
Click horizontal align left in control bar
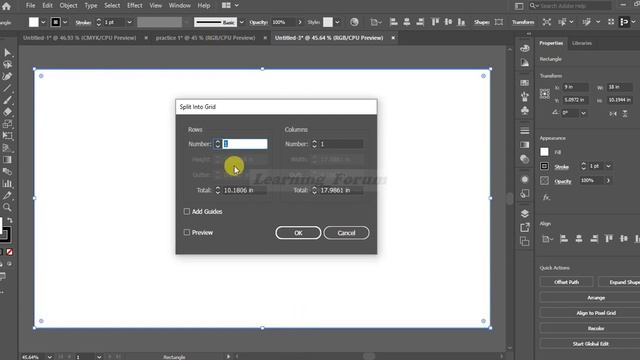[393, 22]
